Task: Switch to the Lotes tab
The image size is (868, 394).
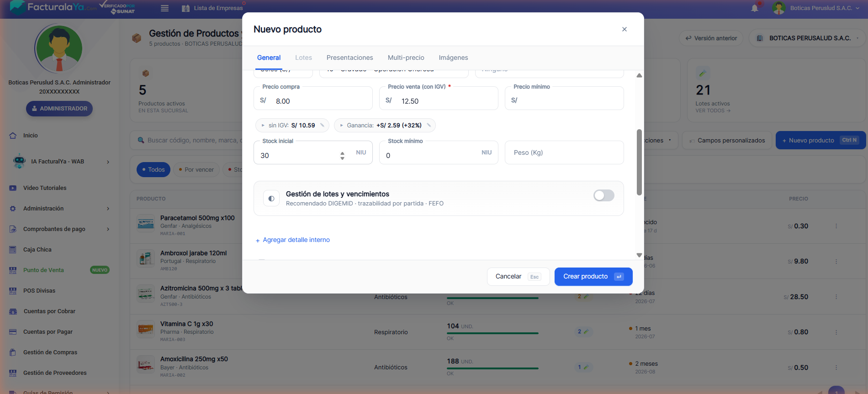Action: coord(303,58)
